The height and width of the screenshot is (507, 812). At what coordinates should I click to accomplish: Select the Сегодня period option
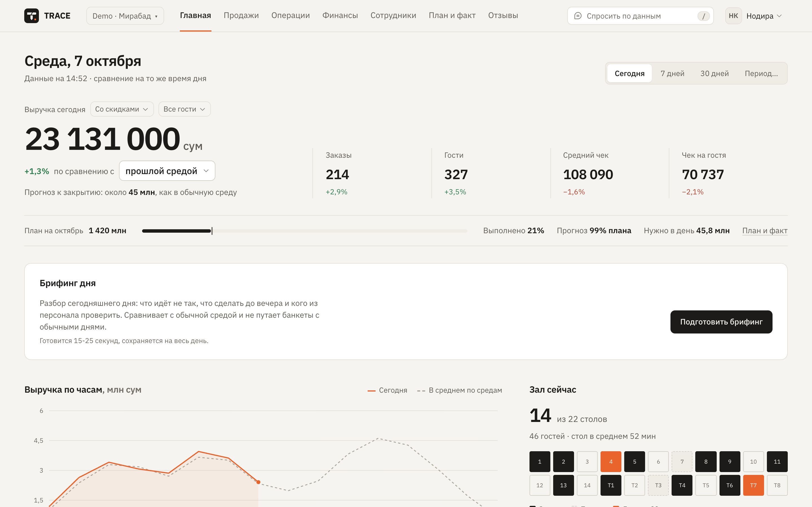coord(630,74)
